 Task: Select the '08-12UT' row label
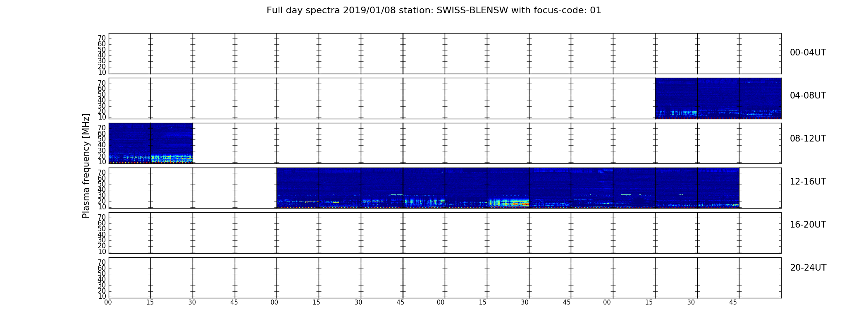pos(808,139)
